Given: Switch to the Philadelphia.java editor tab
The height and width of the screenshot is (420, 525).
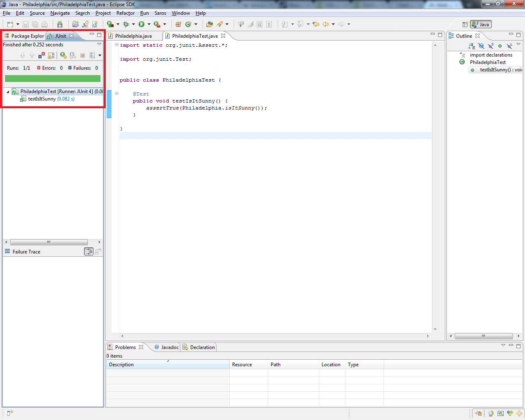Looking at the screenshot, I should 133,36.
